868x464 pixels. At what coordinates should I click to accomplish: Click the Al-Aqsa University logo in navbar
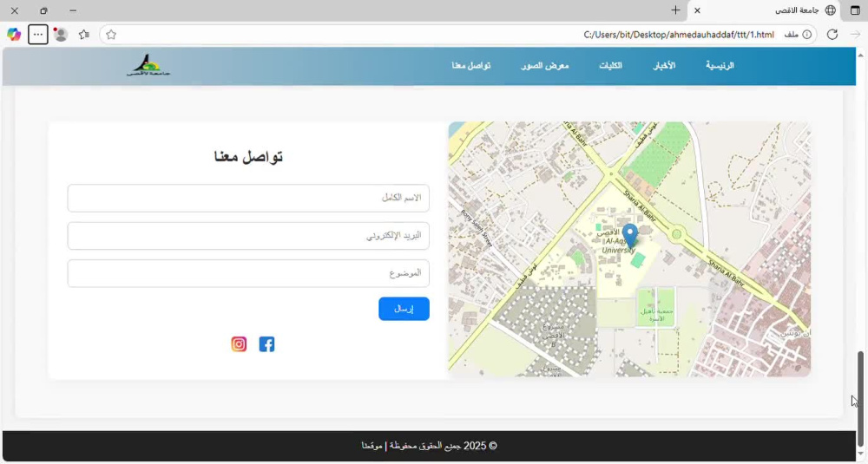(148, 65)
